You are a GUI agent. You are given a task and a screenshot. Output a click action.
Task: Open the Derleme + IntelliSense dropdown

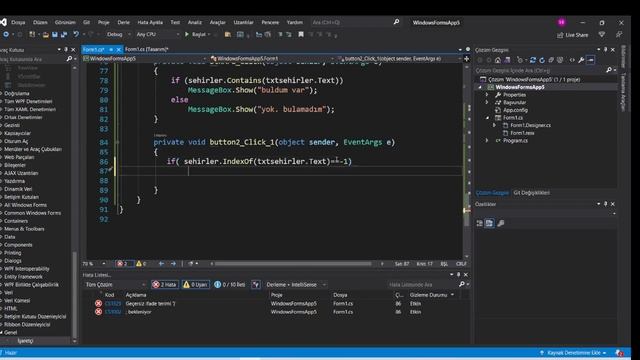coord(296,284)
